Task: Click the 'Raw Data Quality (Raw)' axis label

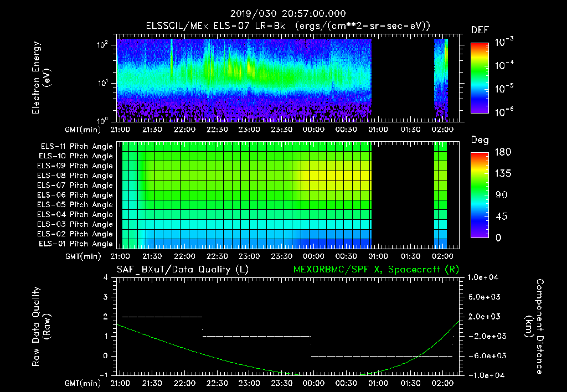Action: 41,327
